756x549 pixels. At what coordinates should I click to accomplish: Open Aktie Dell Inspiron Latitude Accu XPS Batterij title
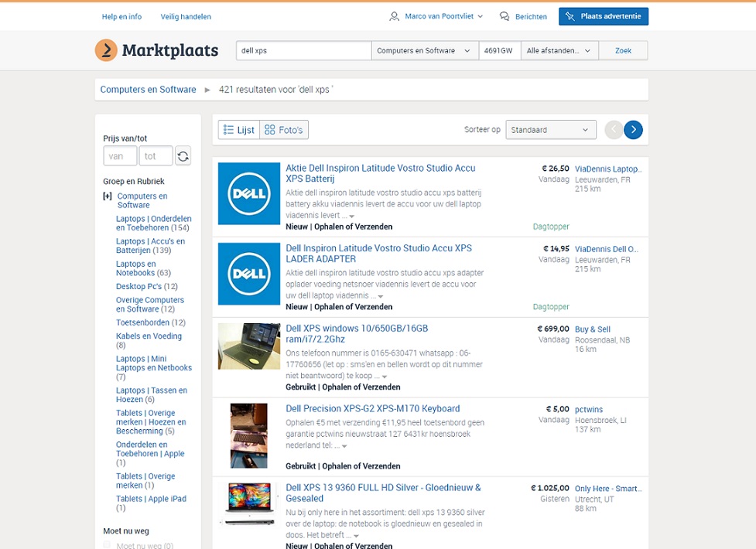click(381, 173)
